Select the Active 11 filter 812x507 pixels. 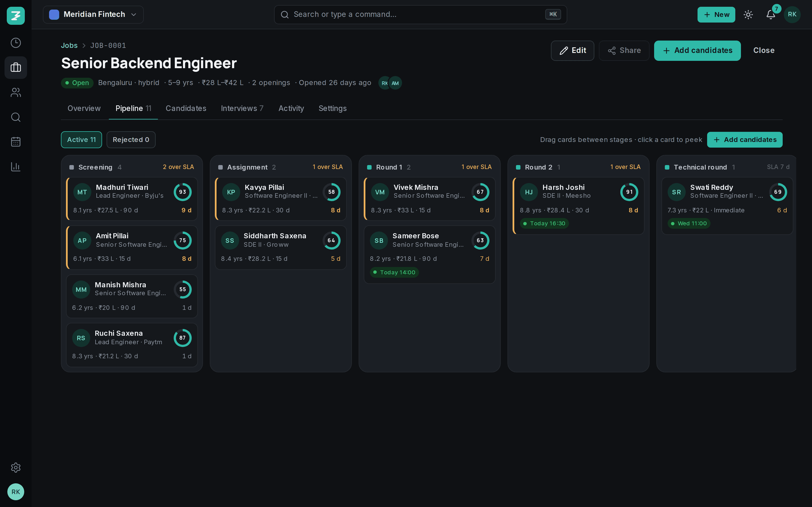81,139
